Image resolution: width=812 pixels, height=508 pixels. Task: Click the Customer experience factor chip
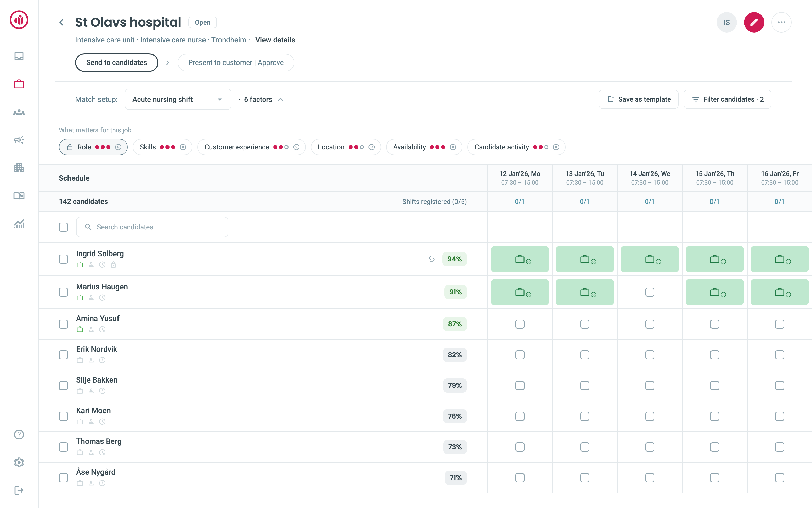[x=251, y=147]
